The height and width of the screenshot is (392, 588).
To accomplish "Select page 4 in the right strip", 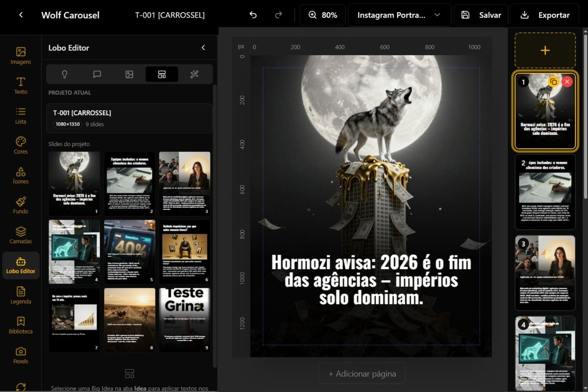I will tap(545, 353).
